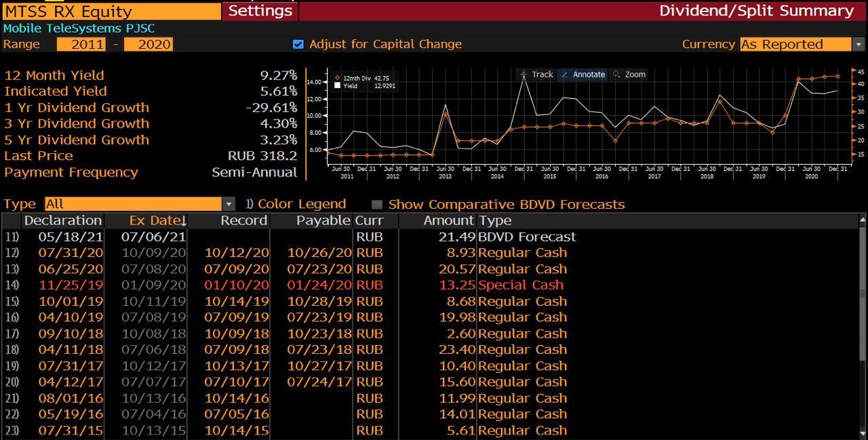Screen dimensions: 868x440
Task: Click the Dividend/Split Summary title
Action: pyautogui.click(x=756, y=11)
